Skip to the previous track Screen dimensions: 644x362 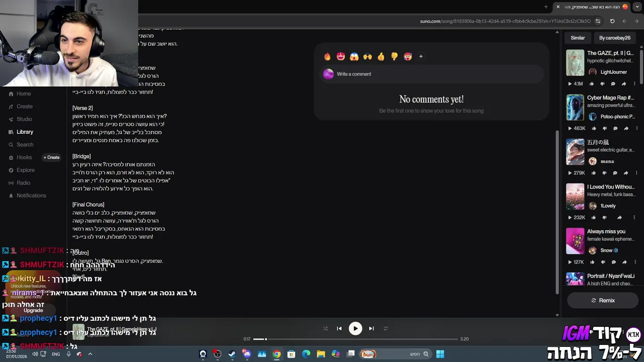point(339,328)
